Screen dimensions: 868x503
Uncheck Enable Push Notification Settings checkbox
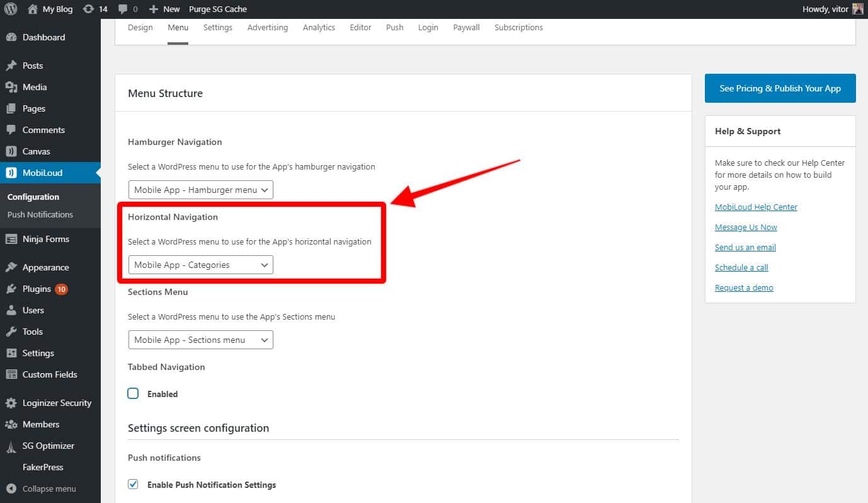coord(133,484)
